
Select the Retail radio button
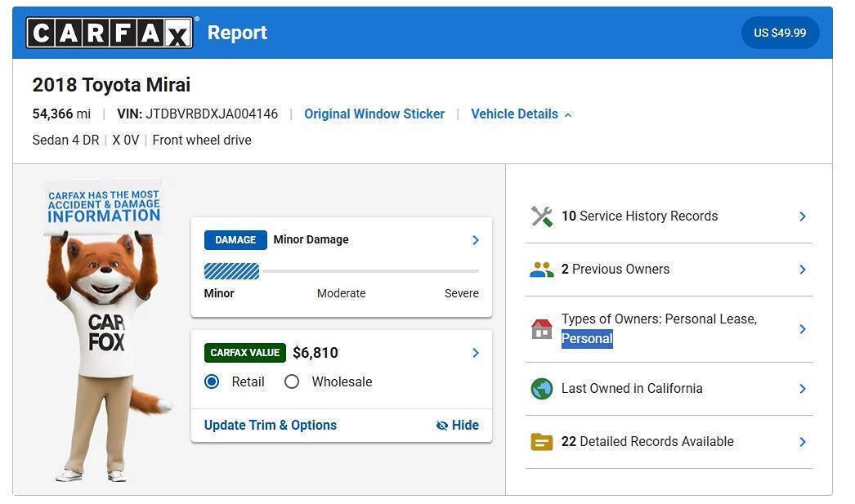[x=212, y=381]
